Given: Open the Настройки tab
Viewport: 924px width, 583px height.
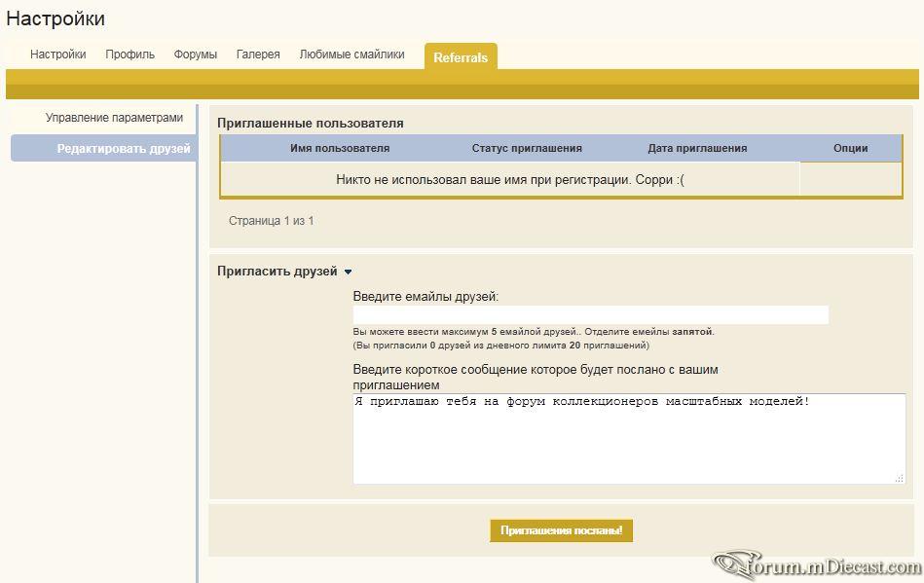Looking at the screenshot, I should pyautogui.click(x=57, y=55).
